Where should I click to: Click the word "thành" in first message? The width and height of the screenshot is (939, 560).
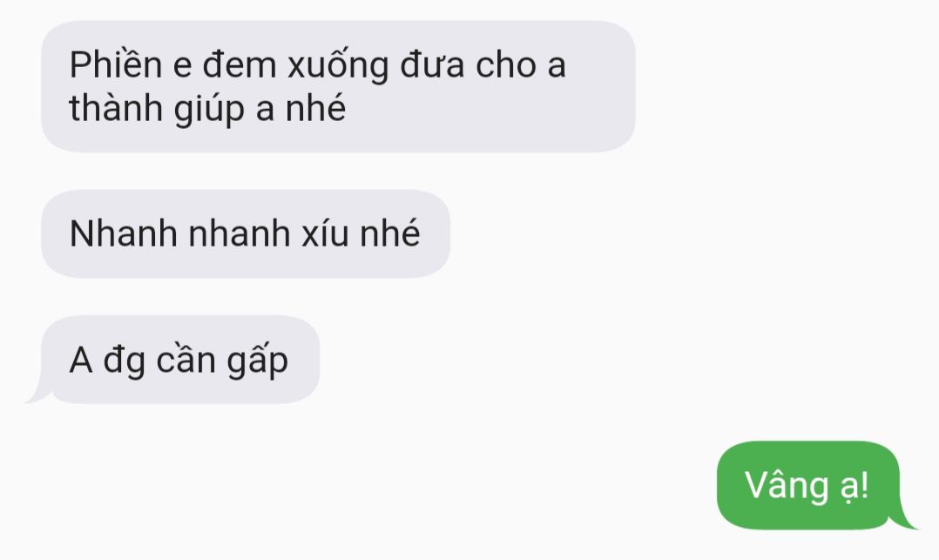click(x=116, y=108)
